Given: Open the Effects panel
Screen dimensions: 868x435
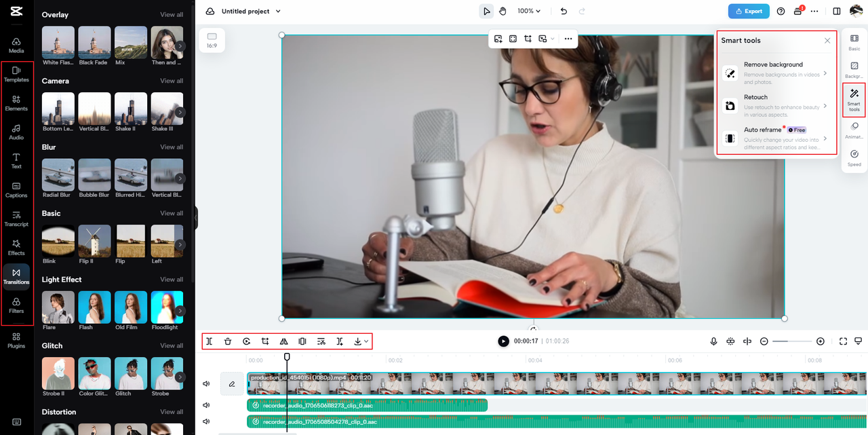Looking at the screenshot, I should pos(16,248).
